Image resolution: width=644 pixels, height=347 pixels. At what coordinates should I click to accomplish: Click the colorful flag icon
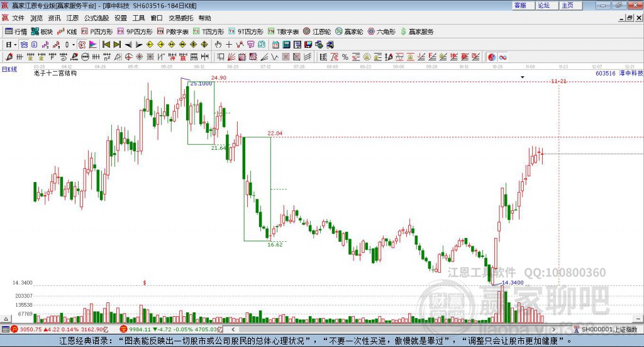(93, 45)
